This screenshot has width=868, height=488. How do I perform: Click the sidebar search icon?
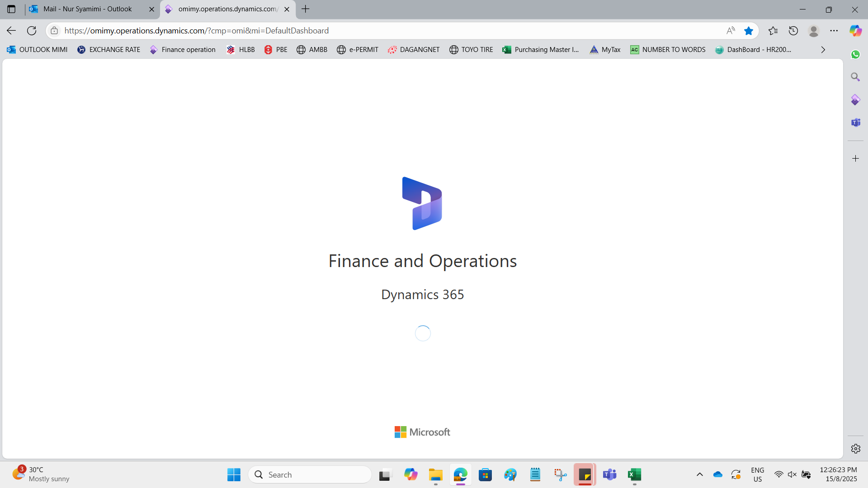855,77
